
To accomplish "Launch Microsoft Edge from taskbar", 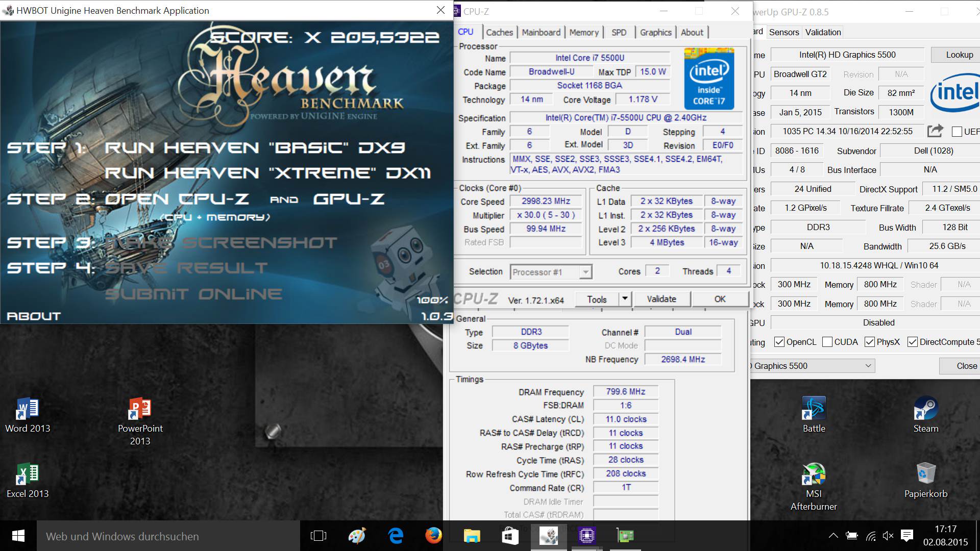I will [396, 536].
